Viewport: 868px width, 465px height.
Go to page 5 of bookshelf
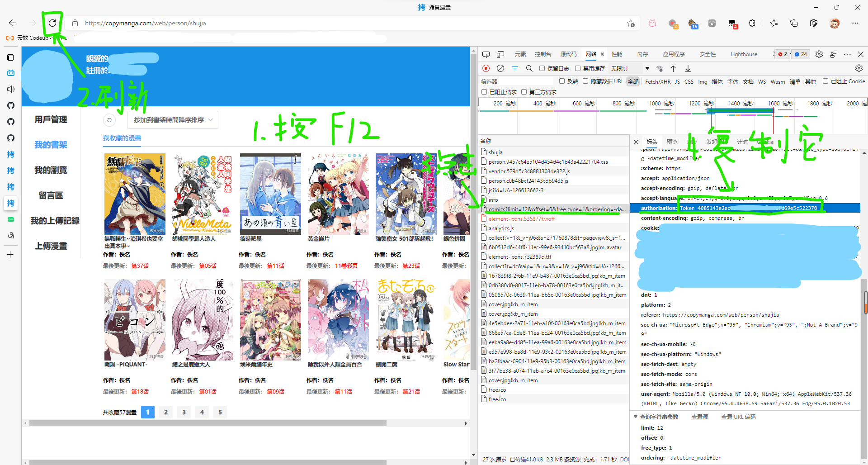point(220,412)
